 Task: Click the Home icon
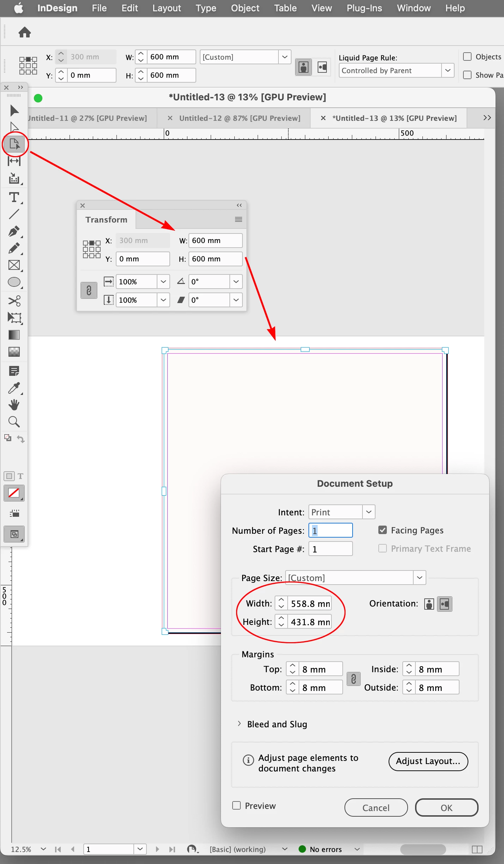click(25, 32)
